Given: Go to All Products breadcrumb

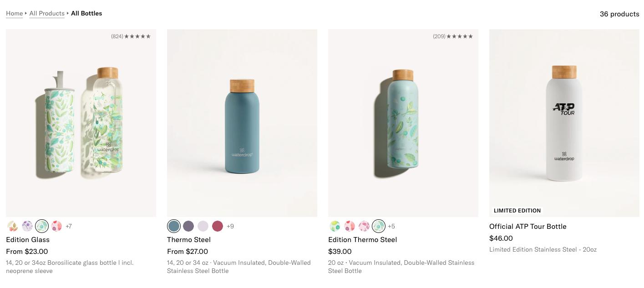Looking at the screenshot, I should click(47, 14).
